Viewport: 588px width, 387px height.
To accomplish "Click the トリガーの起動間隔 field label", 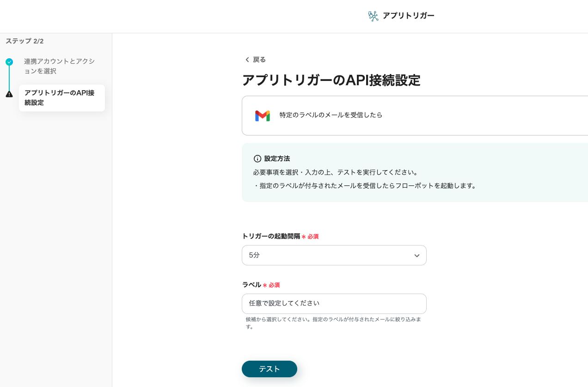I will click(x=271, y=236).
